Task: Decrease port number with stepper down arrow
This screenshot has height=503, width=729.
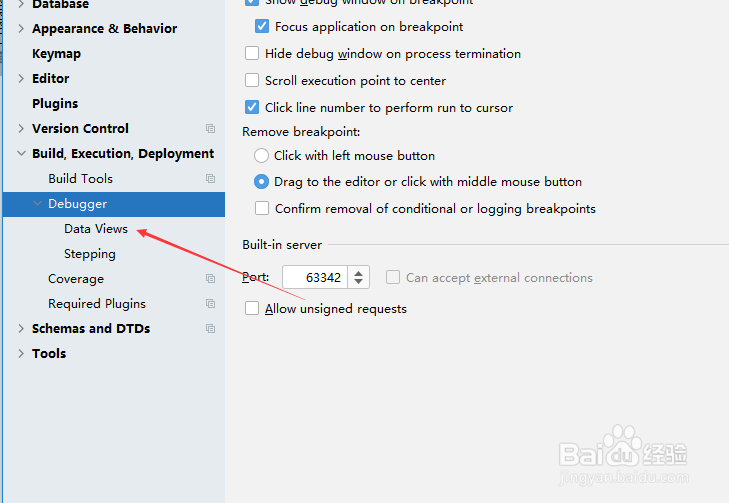Action: pos(358,282)
